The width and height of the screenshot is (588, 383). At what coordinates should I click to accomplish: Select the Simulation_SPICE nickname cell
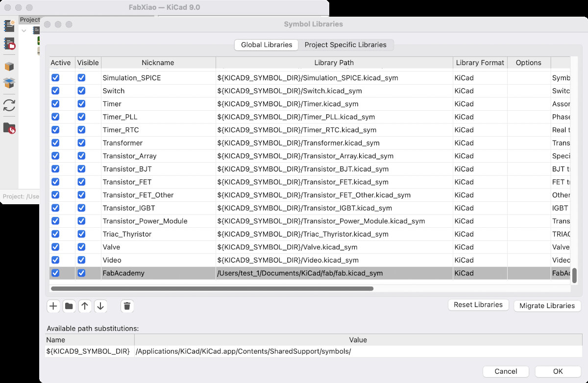point(158,78)
